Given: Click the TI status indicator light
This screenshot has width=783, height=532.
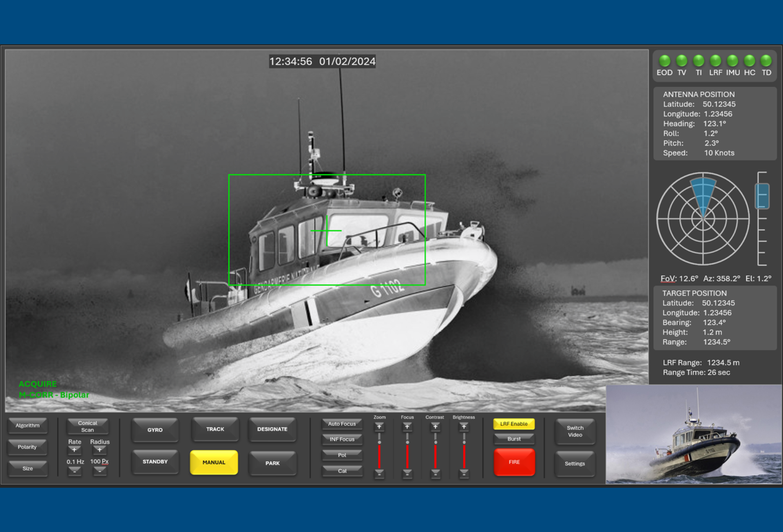Looking at the screenshot, I should point(699,61).
